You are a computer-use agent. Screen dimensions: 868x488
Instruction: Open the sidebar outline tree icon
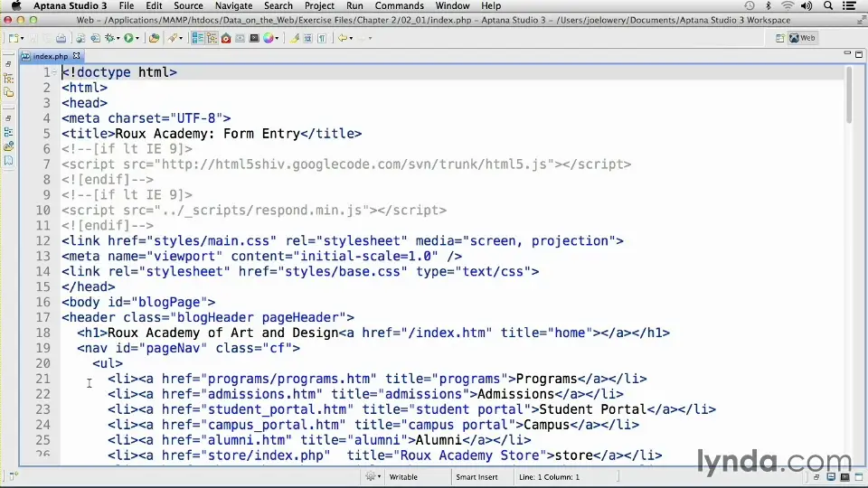tap(8, 79)
